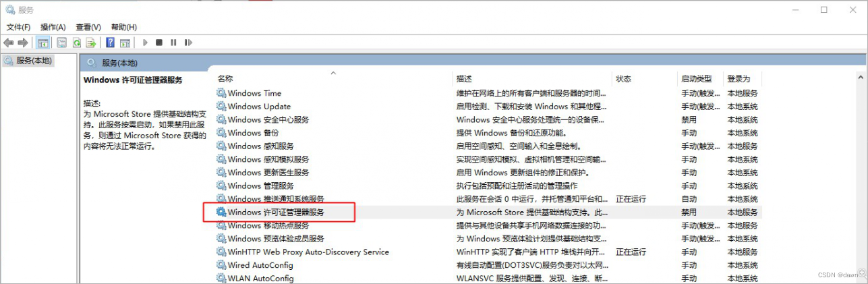Sort by the 状态 column header
868x284 pixels.
pyautogui.click(x=624, y=79)
